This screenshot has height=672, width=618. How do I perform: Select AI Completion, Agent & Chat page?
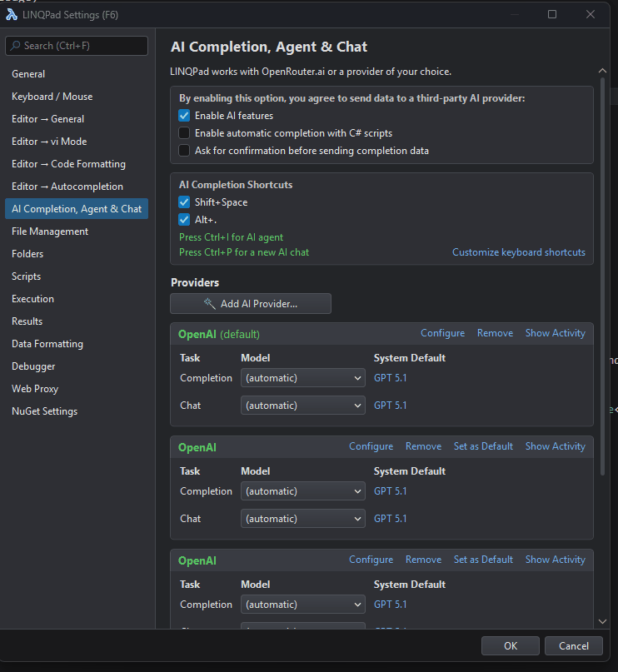pos(77,209)
